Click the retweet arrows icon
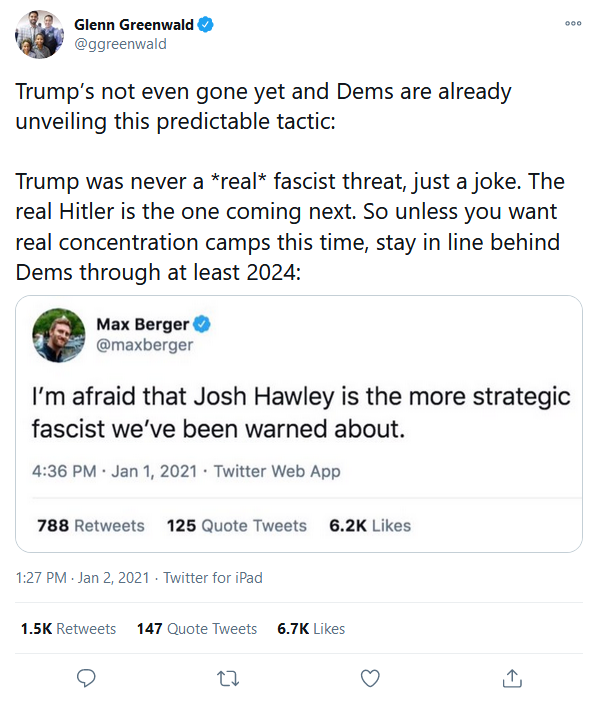 228,678
